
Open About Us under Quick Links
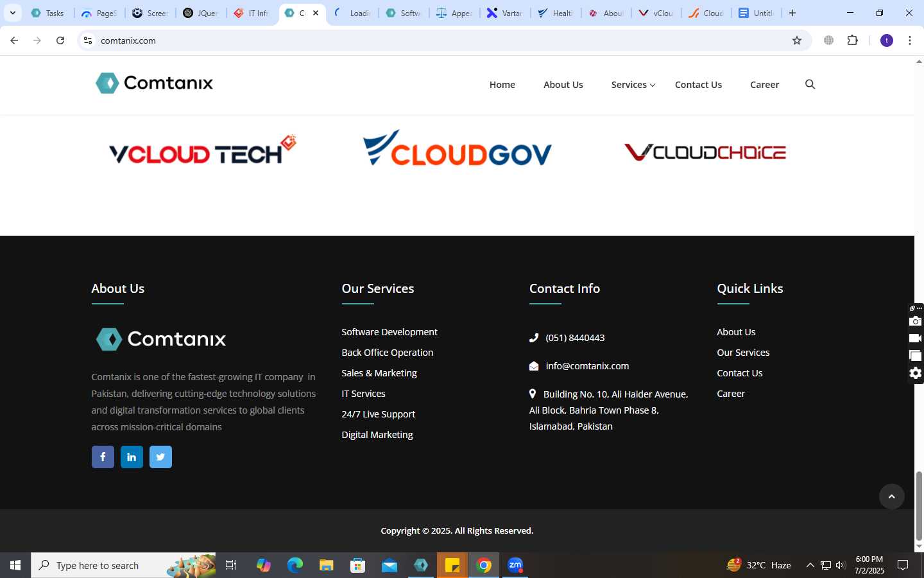pyautogui.click(x=736, y=332)
